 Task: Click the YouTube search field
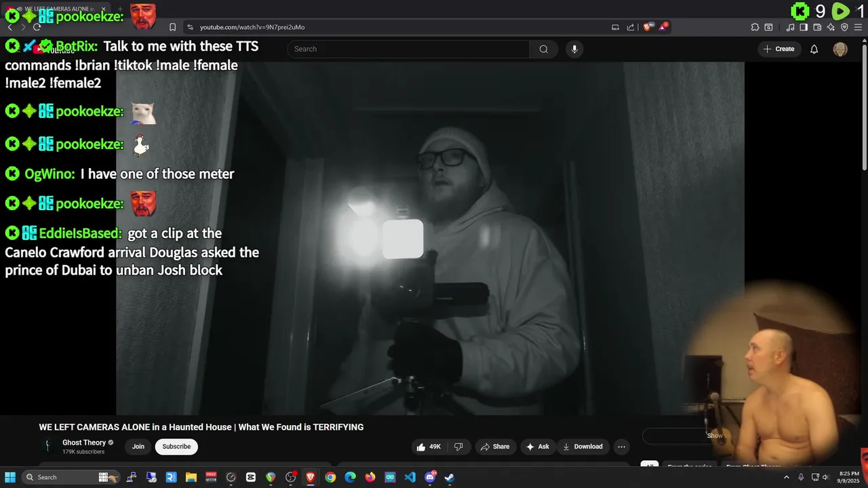408,49
